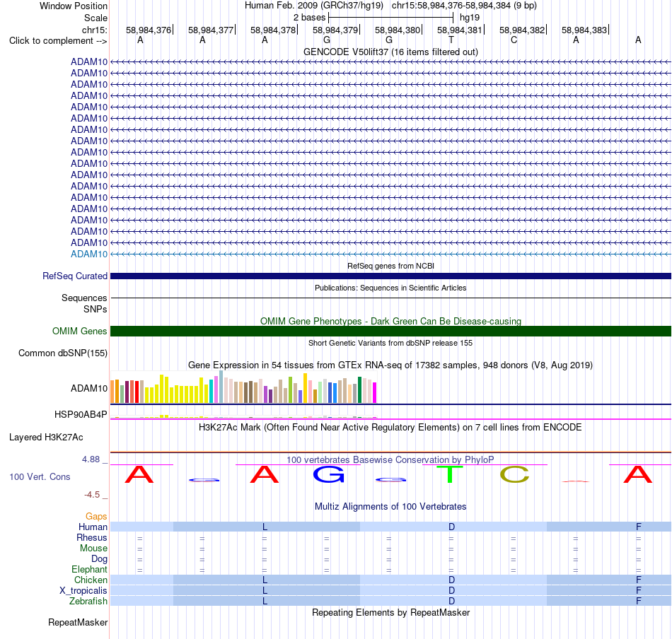Click the olive C conservation letter

coord(514,474)
